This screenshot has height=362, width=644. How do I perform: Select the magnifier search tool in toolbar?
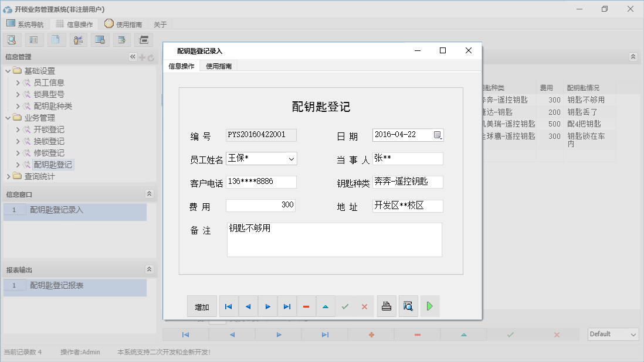pos(12,39)
